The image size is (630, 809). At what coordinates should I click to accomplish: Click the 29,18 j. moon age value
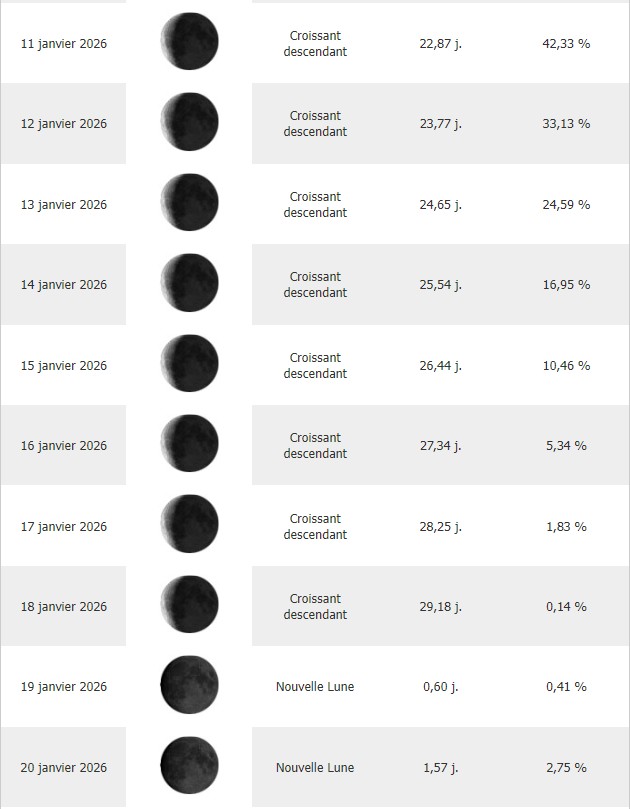click(441, 607)
